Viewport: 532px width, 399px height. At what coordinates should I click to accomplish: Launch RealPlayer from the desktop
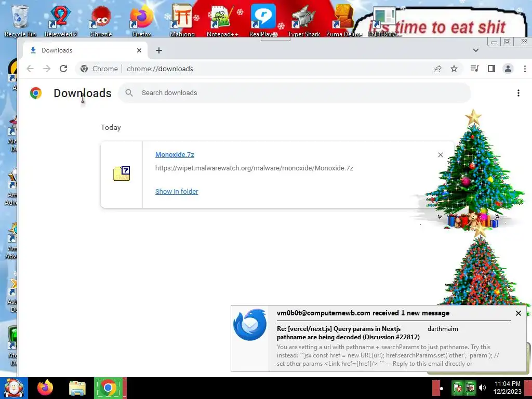coord(263,20)
